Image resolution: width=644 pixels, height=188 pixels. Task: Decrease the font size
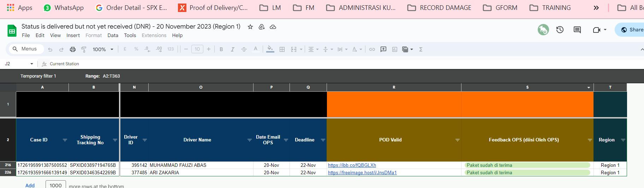[x=186, y=49]
